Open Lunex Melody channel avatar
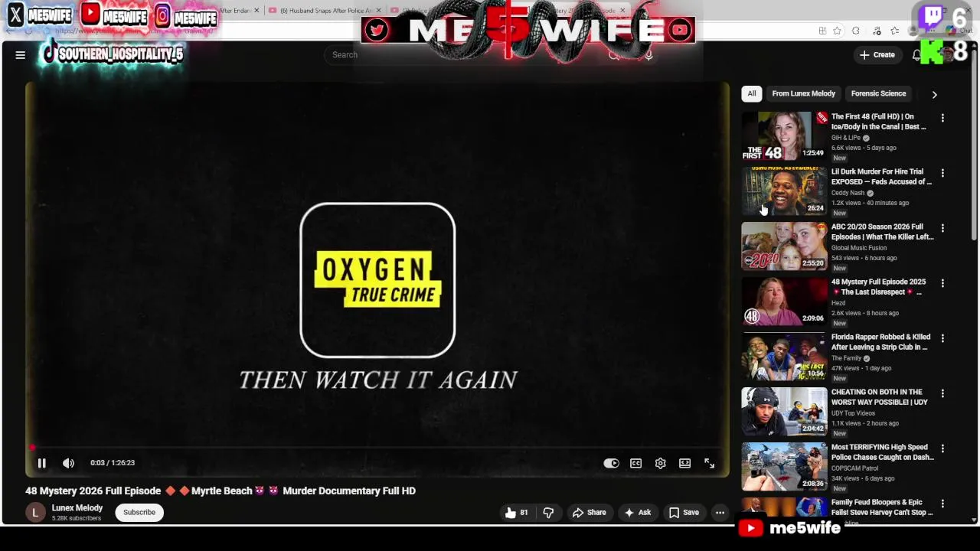980x551 pixels. pos(35,513)
